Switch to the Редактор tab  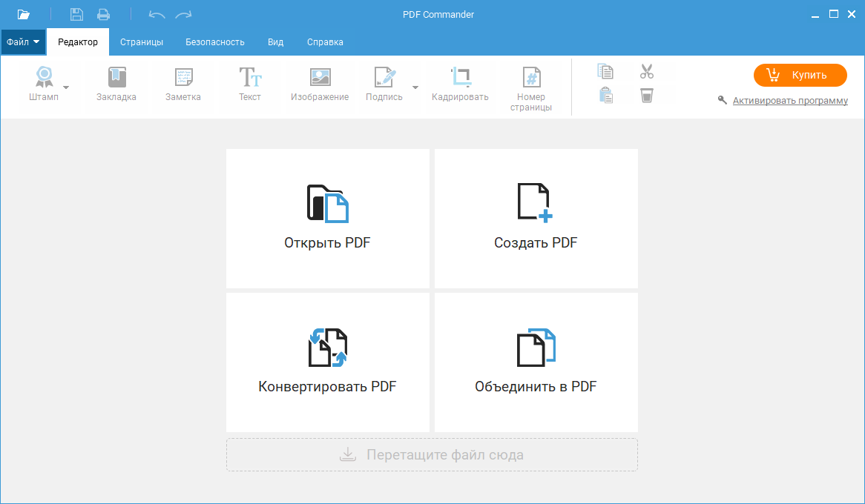click(x=78, y=42)
